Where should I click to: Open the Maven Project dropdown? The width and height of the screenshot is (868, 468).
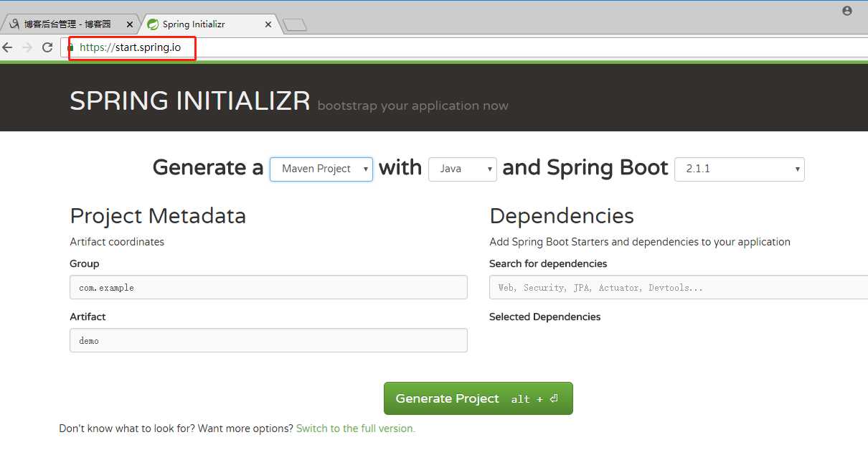coord(321,169)
